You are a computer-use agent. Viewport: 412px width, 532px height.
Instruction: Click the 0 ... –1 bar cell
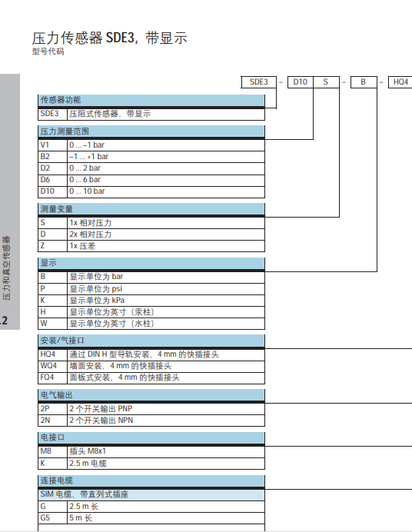(x=166, y=145)
